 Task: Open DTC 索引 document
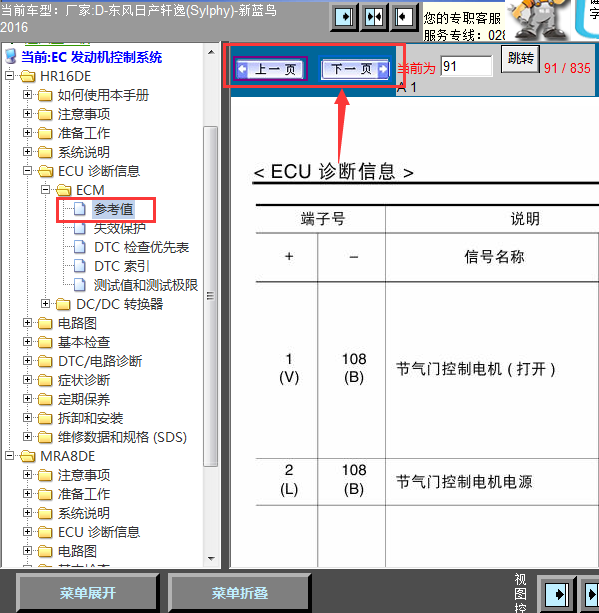122,266
